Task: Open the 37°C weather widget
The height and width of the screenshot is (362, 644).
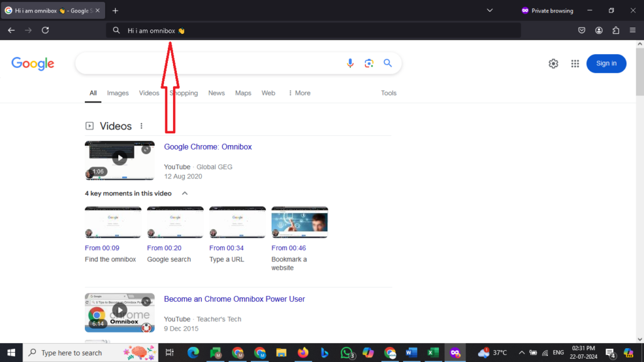Action: pyautogui.click(x=492, y=353)
